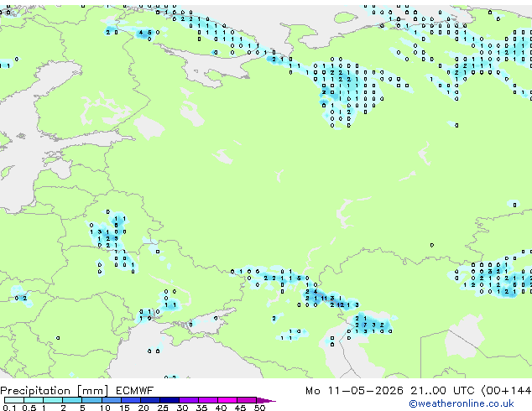
Task: Click the legend value '0.1'
Action: click(9, 408)
